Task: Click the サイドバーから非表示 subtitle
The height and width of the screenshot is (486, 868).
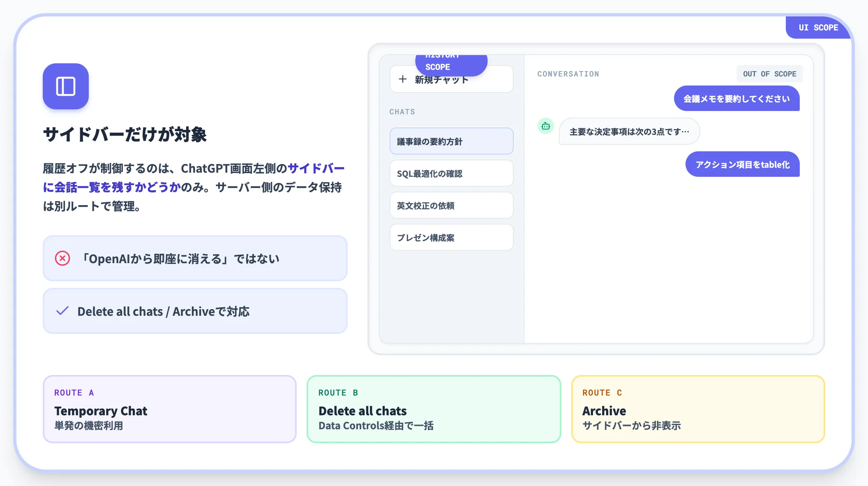Action: click(x=632, y=426)
